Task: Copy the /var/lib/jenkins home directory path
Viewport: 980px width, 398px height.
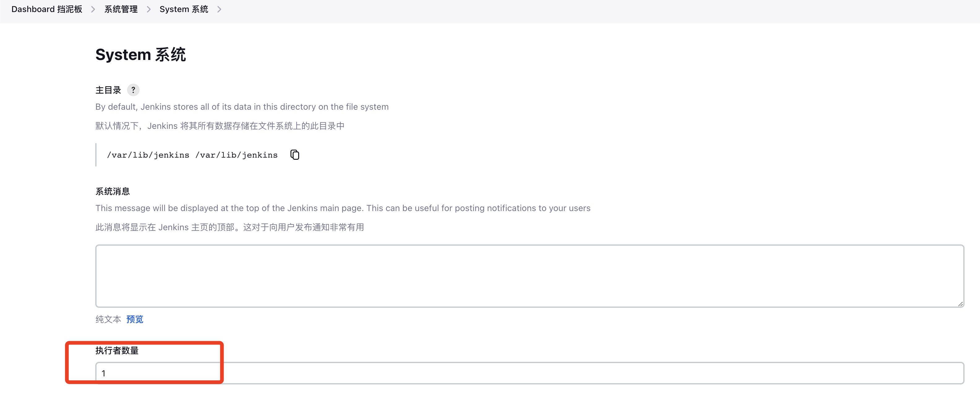Action: click(295, 155)
